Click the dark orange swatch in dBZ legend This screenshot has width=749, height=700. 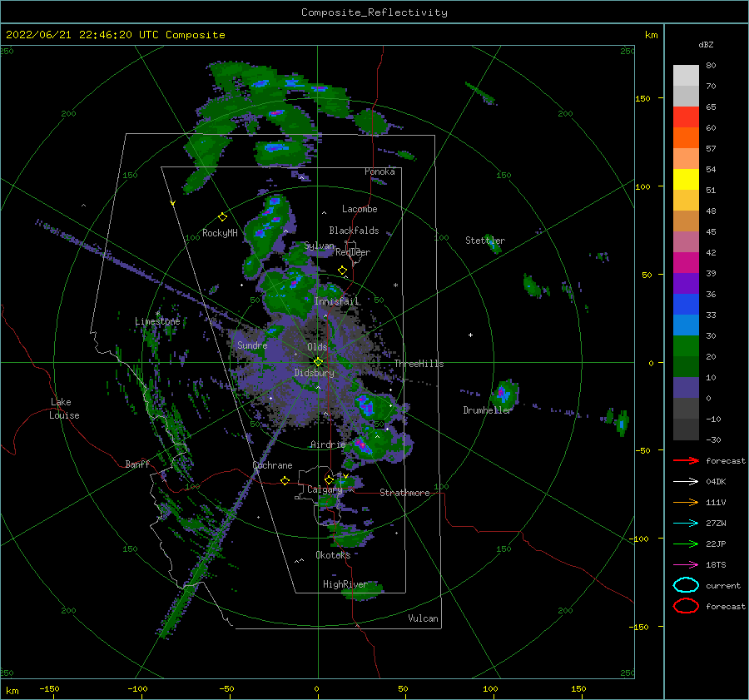tap(686, 138)
